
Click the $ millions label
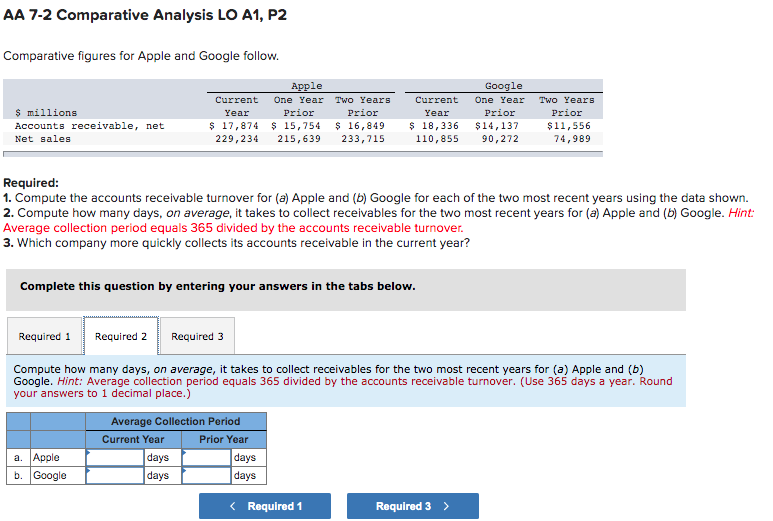[x=46, y=113]
